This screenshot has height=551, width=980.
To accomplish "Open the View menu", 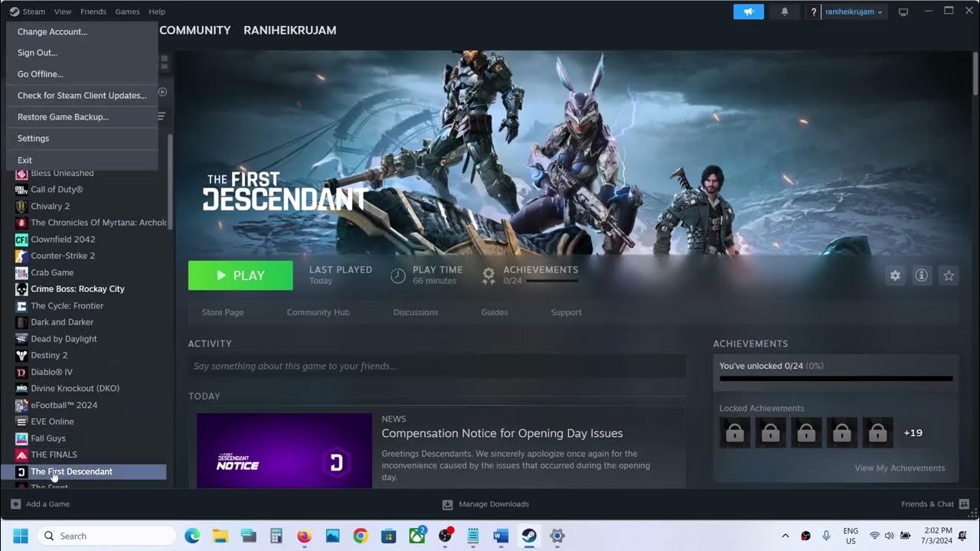I will tap(63, 11).
